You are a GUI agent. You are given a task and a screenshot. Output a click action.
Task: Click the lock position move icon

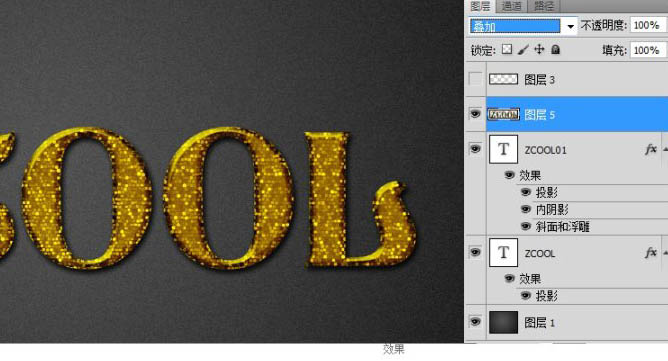539,49
